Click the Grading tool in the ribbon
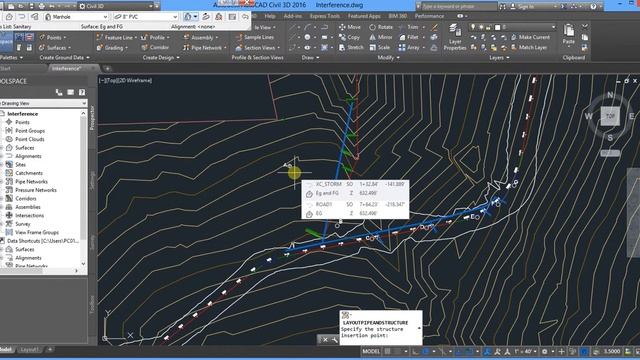640x360 pixels. click(111, 48)
